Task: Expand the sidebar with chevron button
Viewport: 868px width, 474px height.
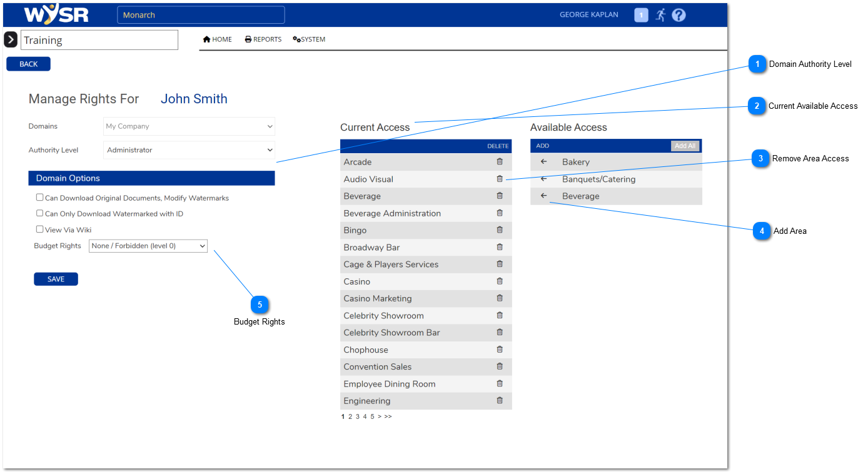Action: [11, 40]
